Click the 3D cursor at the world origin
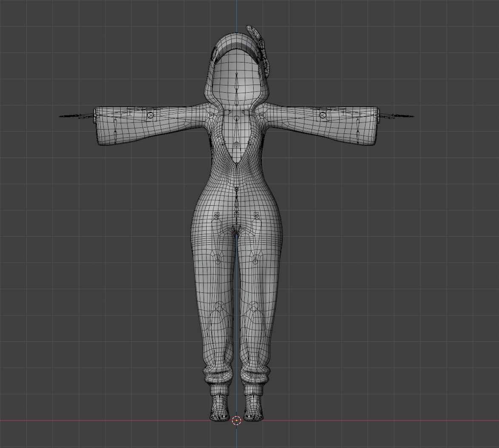Viewport: 499px width, 448px height. 236,421
